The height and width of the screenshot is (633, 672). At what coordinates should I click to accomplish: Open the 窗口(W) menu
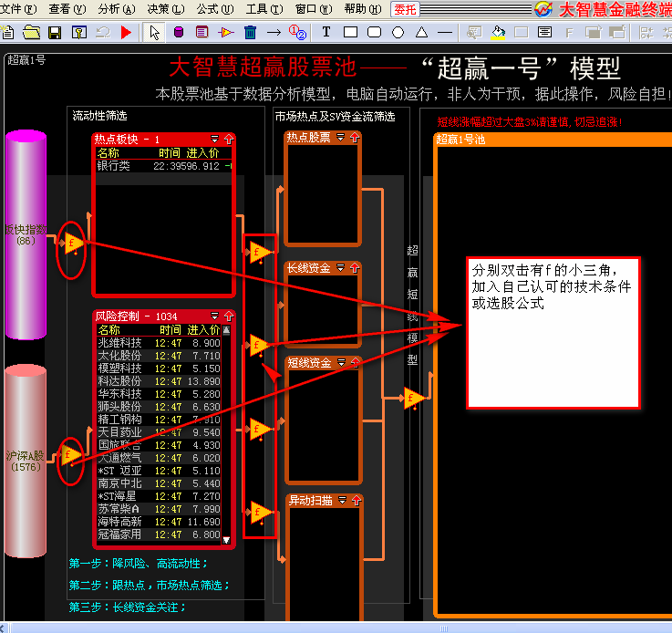[x=314, y=9]
